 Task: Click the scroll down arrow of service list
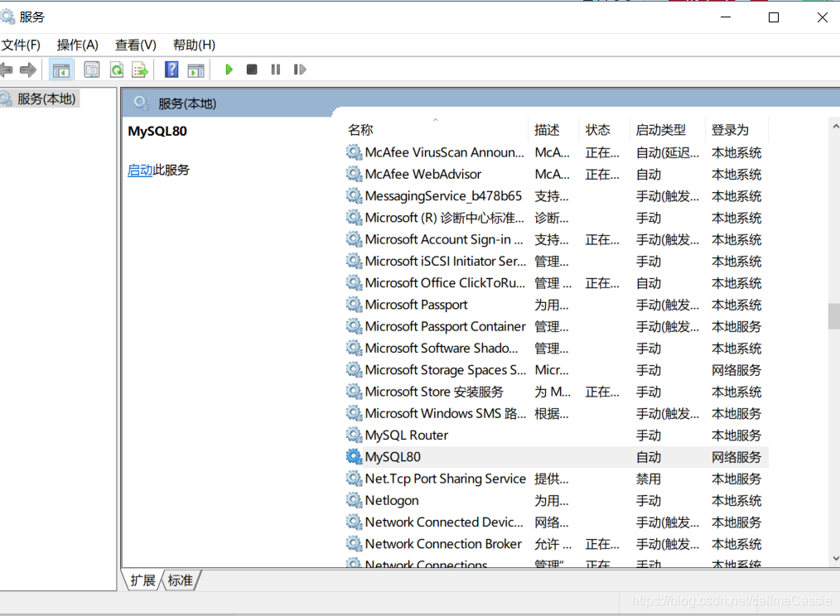[x=835, y=559]
